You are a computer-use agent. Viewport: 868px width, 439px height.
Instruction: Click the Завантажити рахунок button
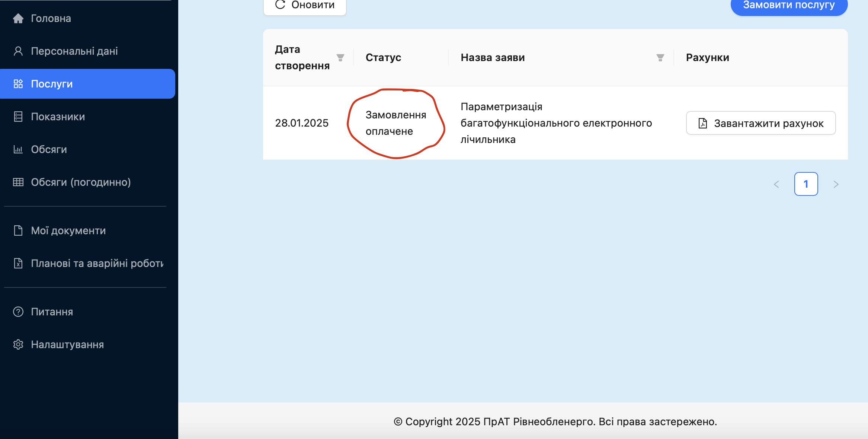click(x=760, y=123)
